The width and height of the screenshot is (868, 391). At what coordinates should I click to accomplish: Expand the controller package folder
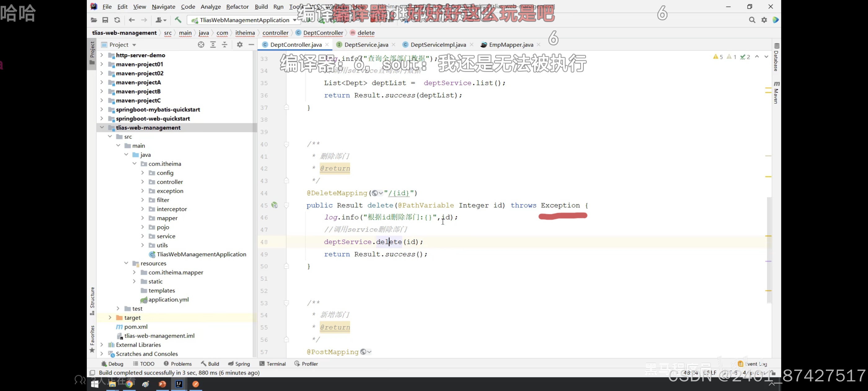(143, 182)
